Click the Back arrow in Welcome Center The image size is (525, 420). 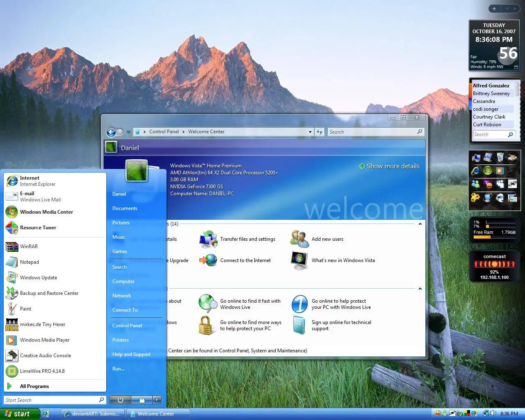pos(111,132)
